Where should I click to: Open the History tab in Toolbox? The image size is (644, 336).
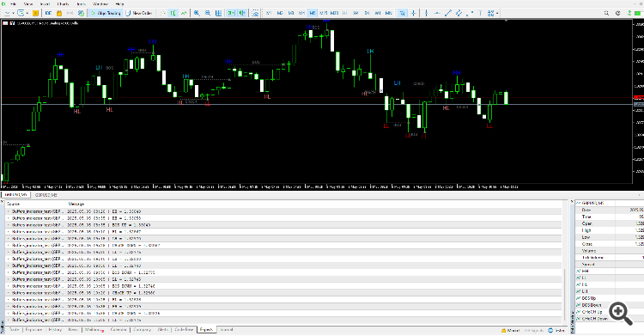pyautogui.click(x=55, y=330)
